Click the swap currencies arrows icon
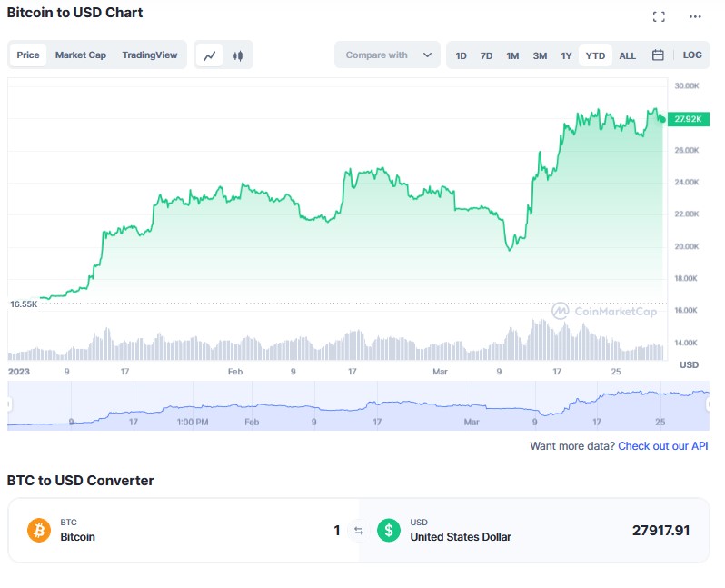Screen dimensions: 725x588 358,531
